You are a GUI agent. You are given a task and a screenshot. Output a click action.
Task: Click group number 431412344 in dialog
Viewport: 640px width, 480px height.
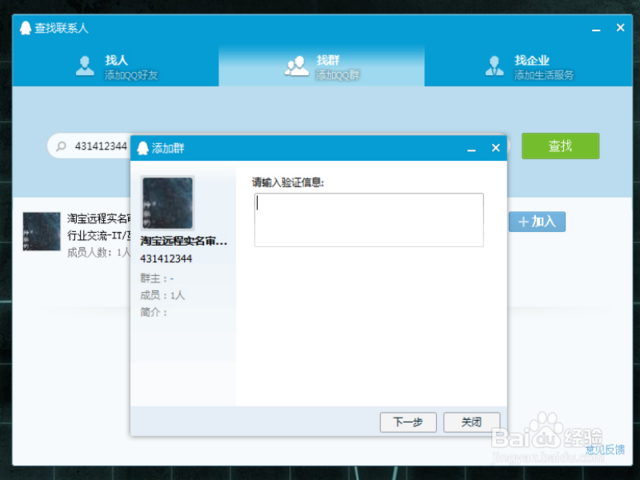[166, 259]
